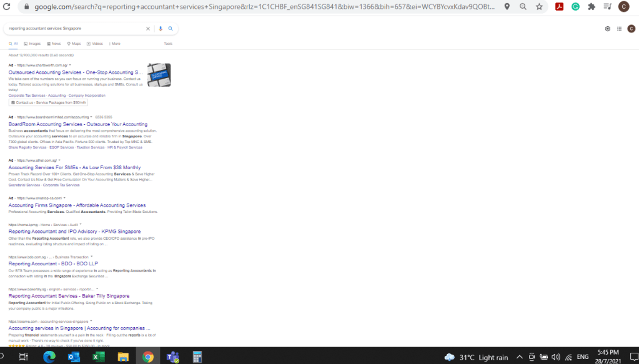Viewport: 639px width, 364px height.
Task: Click the accounting services ad thumbnail image
Action: pyautogui.click(x=159, y=75)
